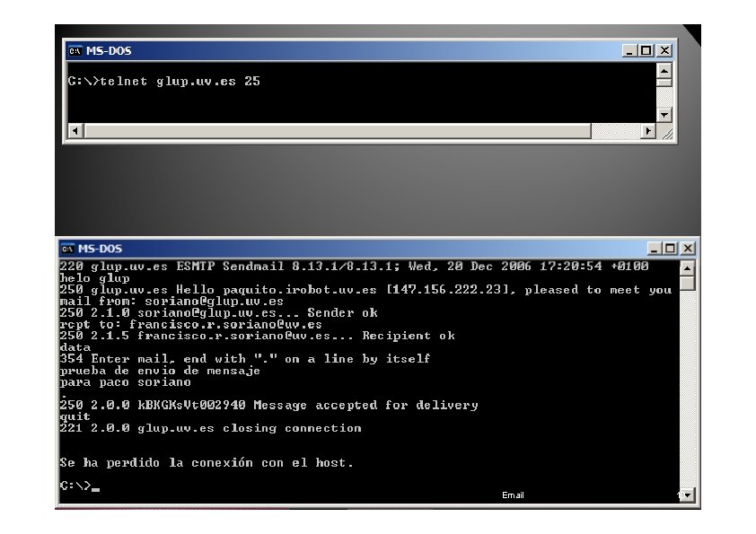Click the final C:\> prompt in lower window
The height and width of the screenshot is (534, 756).
tap(79, 486)
